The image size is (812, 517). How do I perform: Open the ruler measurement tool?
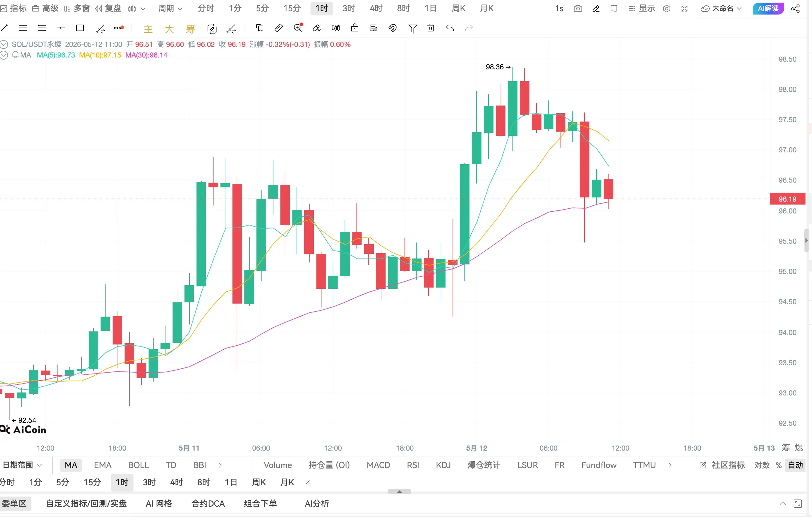click(x=279, y=28)
